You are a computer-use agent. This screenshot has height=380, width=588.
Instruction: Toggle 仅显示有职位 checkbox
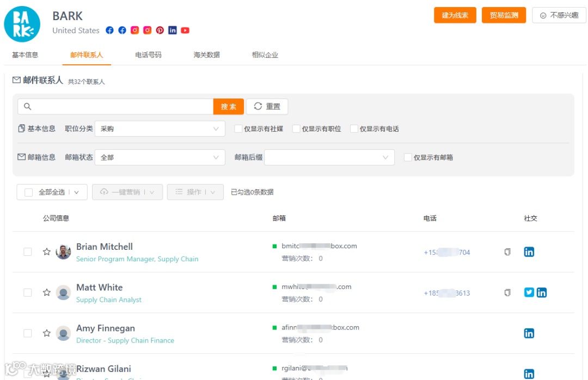point(296,128)
